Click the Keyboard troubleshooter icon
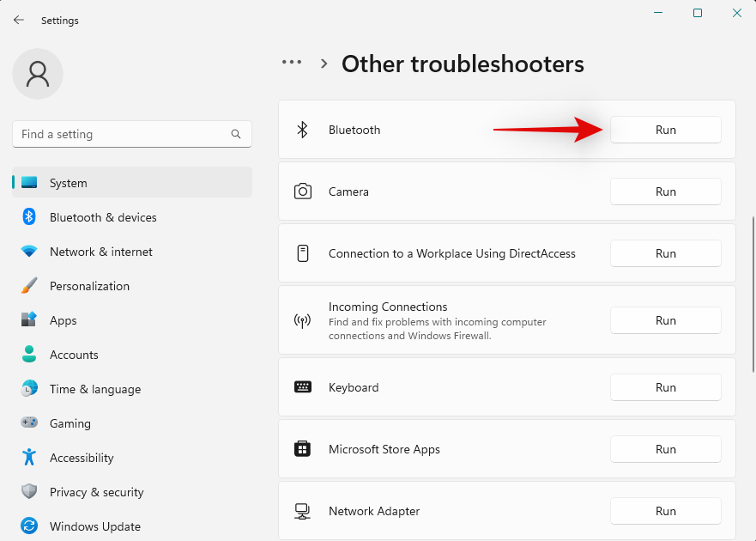Viewport: 756px width, 541px height. tap(303, 387)
